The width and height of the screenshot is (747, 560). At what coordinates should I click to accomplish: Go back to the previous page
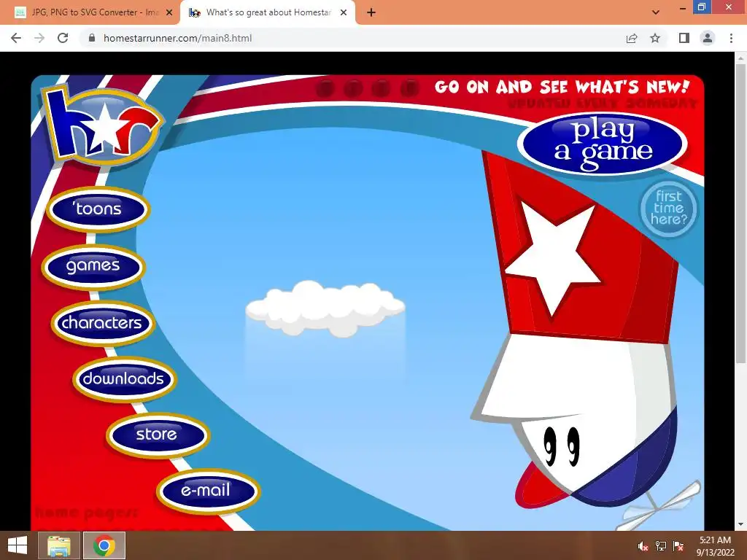coord(16,38)
